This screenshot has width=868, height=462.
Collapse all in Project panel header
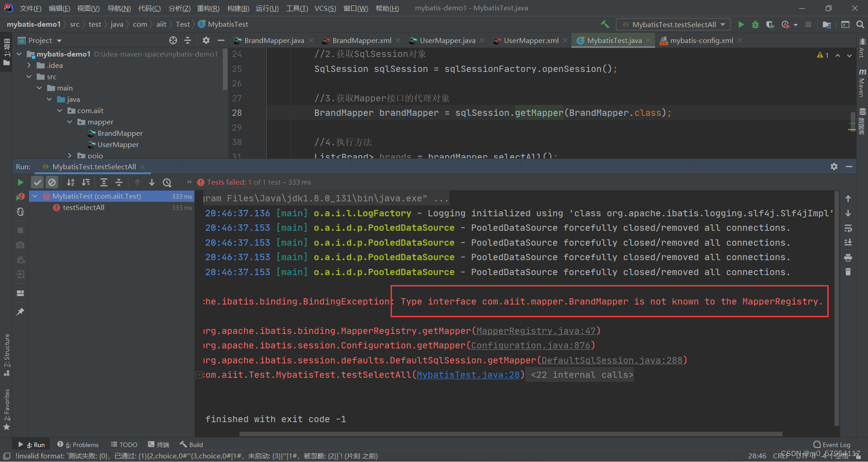(188, 40)
